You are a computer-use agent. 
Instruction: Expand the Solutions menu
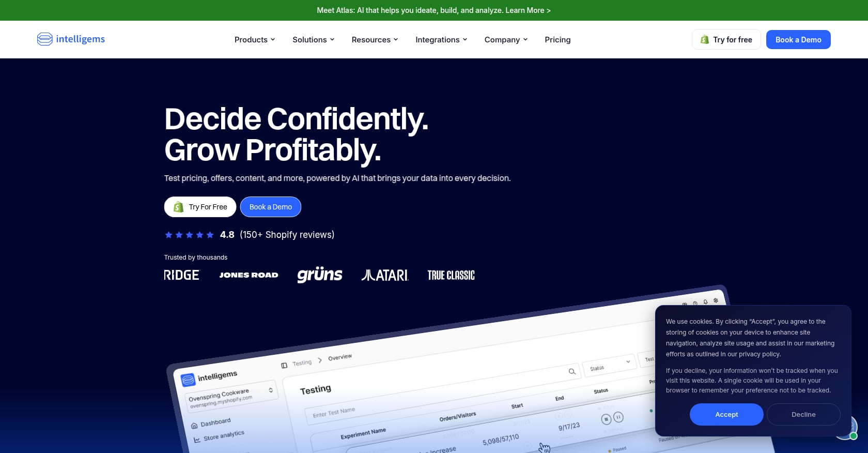(314, 40)
